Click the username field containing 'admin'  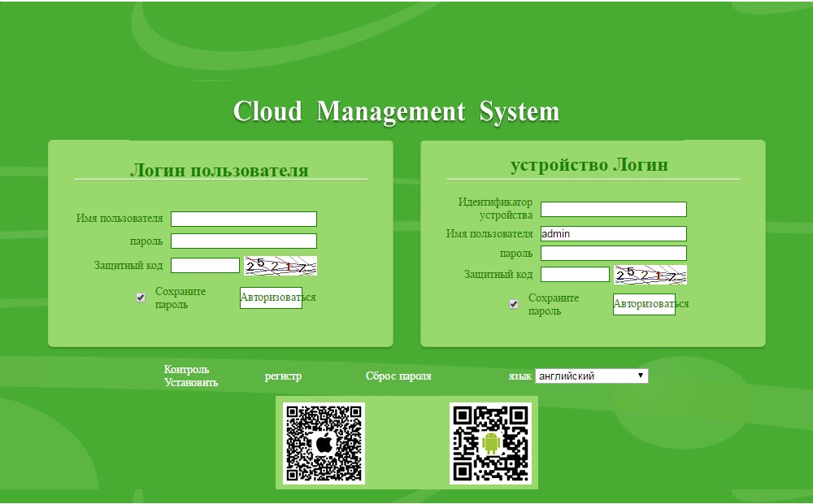[x=614, y=234]
